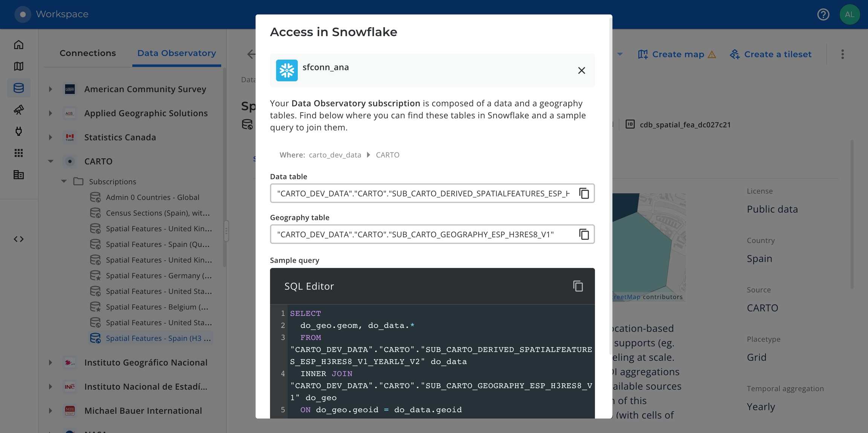Click the Create map button
Viewport: 868px width, 433px height.
pos(677,54)
